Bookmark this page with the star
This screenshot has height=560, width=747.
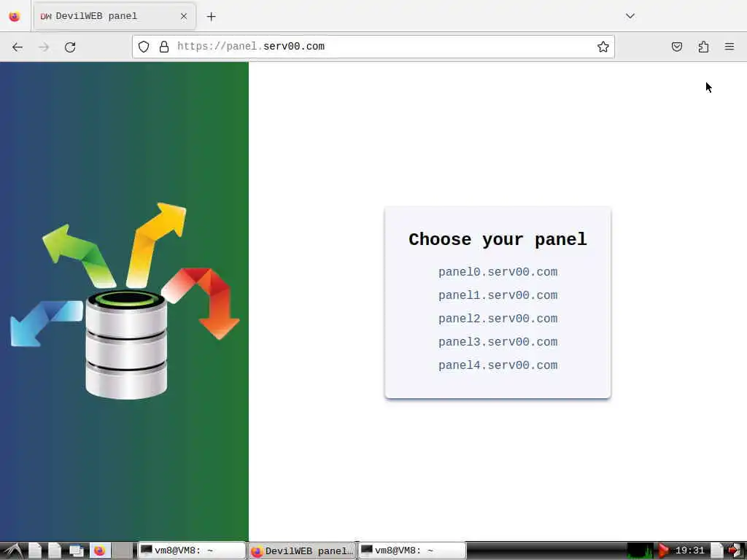pos(603,47)
